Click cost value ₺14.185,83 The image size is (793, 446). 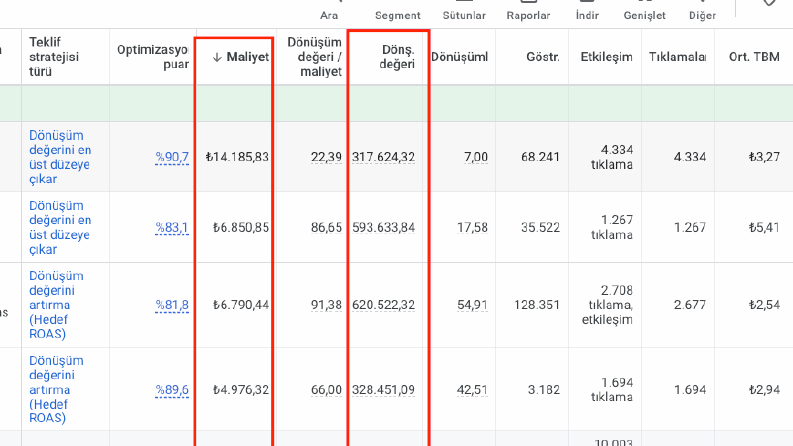click(x=237, y=157)
